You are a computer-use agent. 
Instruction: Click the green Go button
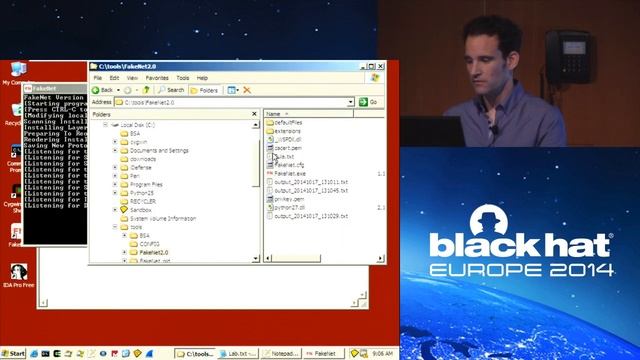click(x=368, y=102)
